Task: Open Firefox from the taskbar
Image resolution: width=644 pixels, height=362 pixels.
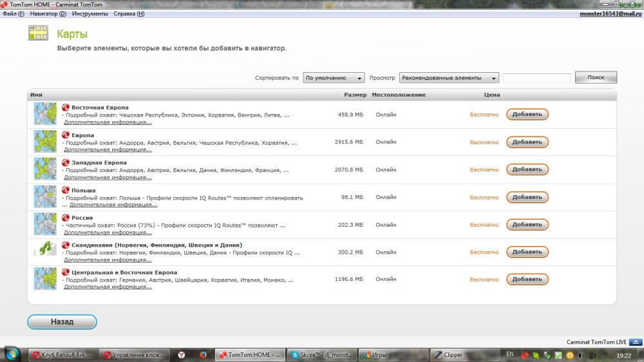Action: coord(203,355)
